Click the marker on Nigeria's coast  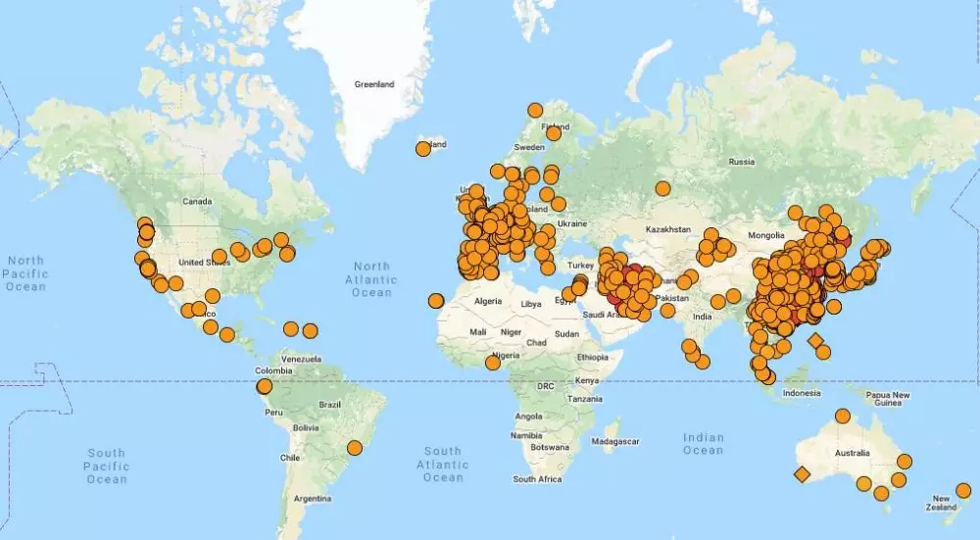point(493,363)
